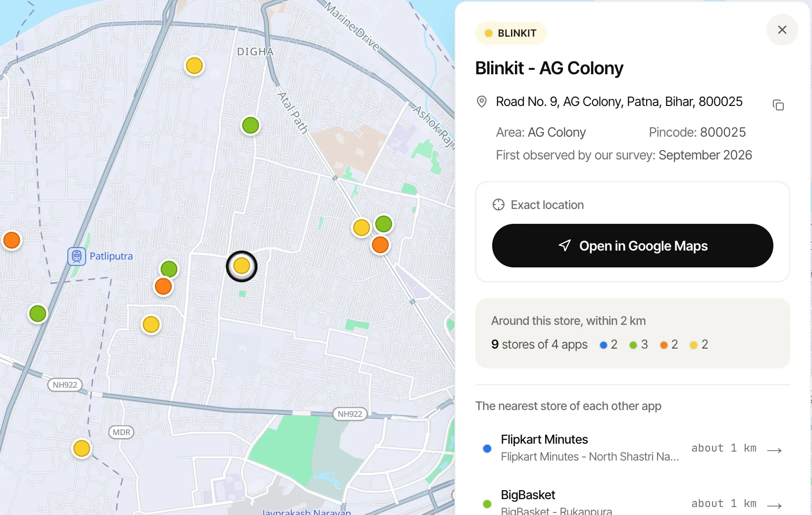Click the yellow marker beside Atal Path
This screenshot has height=515, width=812.
pyautogui.click(x=361, y=228)
